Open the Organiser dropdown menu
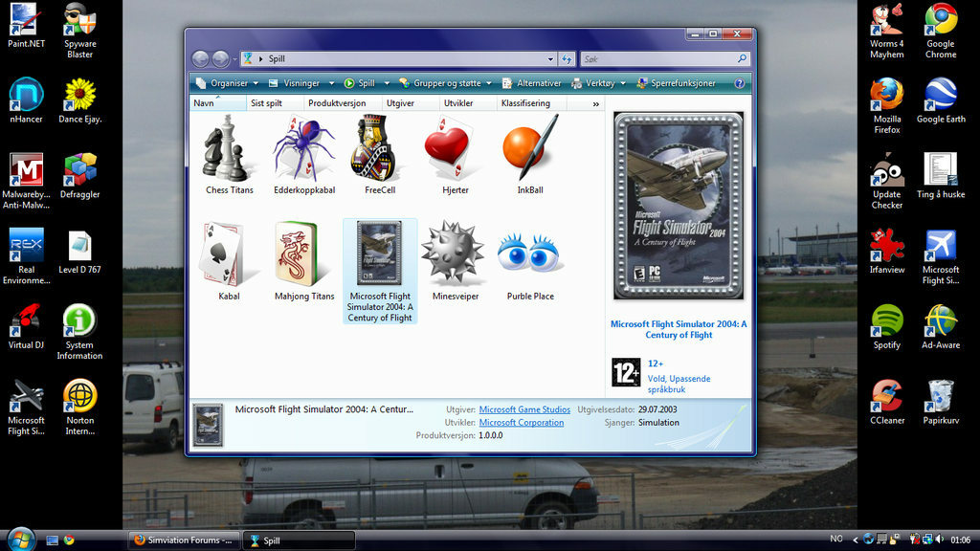Screen dimensions: 980x551 228,83
